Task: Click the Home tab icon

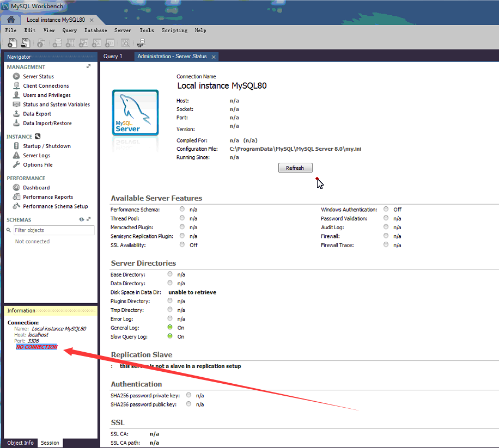Action: [11, 20]
